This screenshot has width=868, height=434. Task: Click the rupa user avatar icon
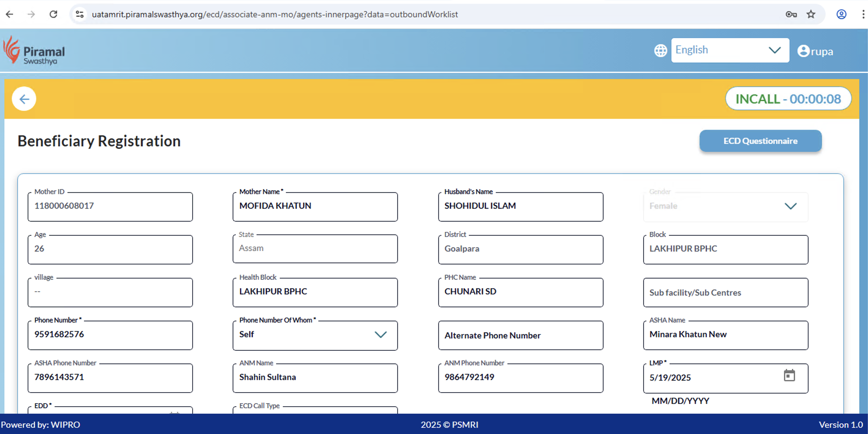coord(803,51)
